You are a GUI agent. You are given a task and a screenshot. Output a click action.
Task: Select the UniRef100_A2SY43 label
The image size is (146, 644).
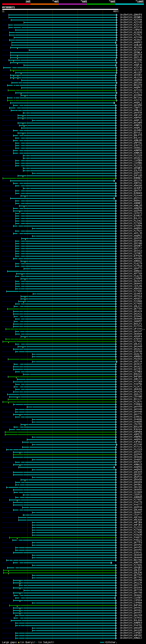coord(131,90)
